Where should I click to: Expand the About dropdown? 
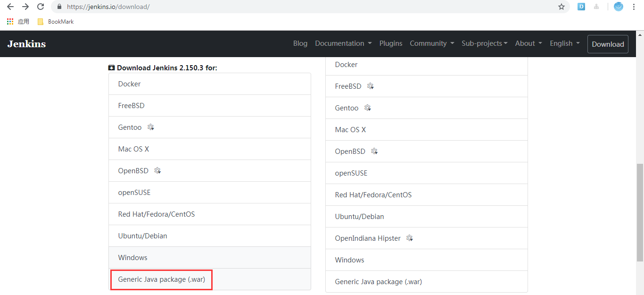click(x=528, y=43)
